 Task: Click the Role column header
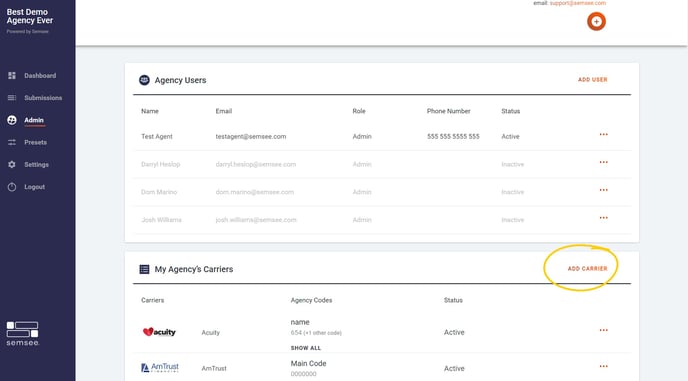[x=359, y=111]
